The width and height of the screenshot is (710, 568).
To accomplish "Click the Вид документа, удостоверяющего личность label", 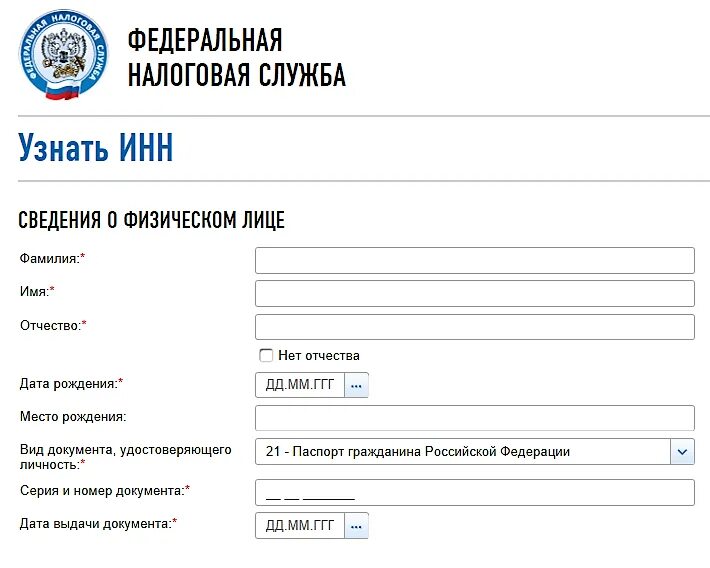I will point(125,457).
